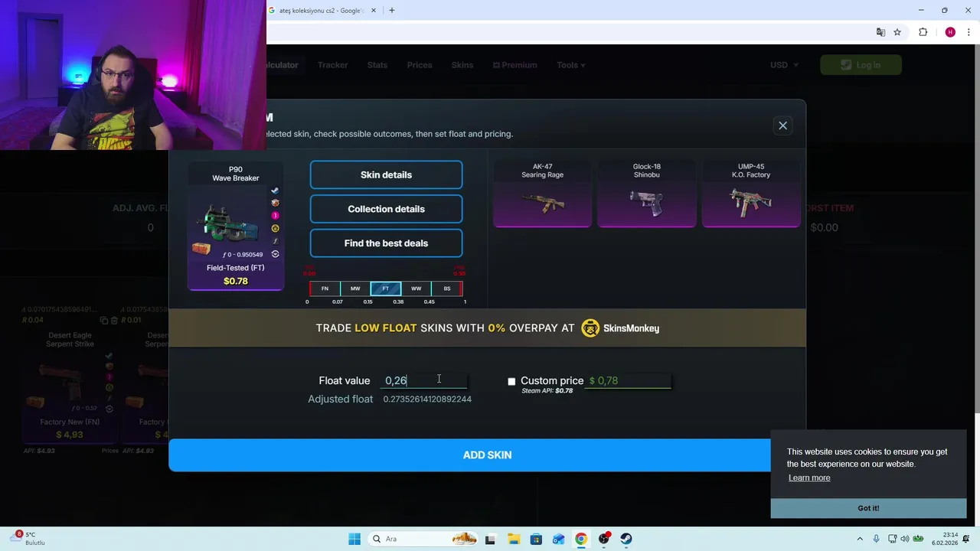This screenshot has width=980, height=551.
Task: Open the Stats nav item
Action: coord(377,65)
